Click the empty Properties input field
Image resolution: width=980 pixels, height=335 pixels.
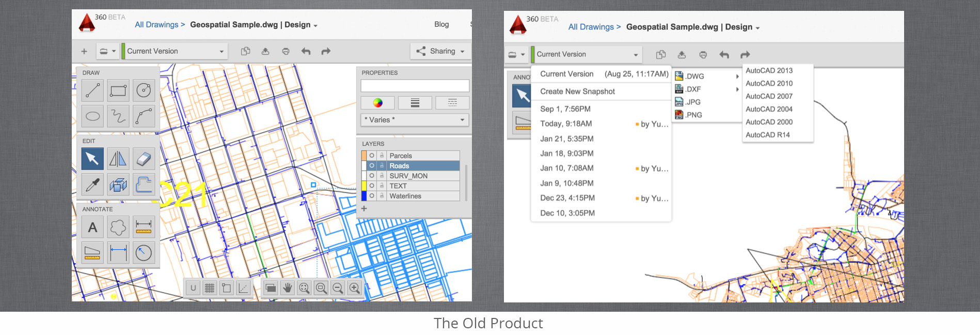pyautogui.click(x=415, y=86)
